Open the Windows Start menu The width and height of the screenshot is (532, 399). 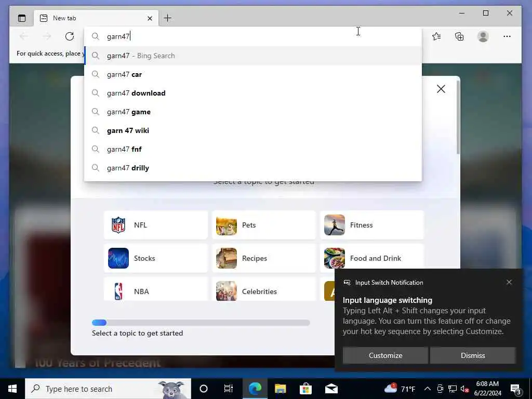click(12, 389)
